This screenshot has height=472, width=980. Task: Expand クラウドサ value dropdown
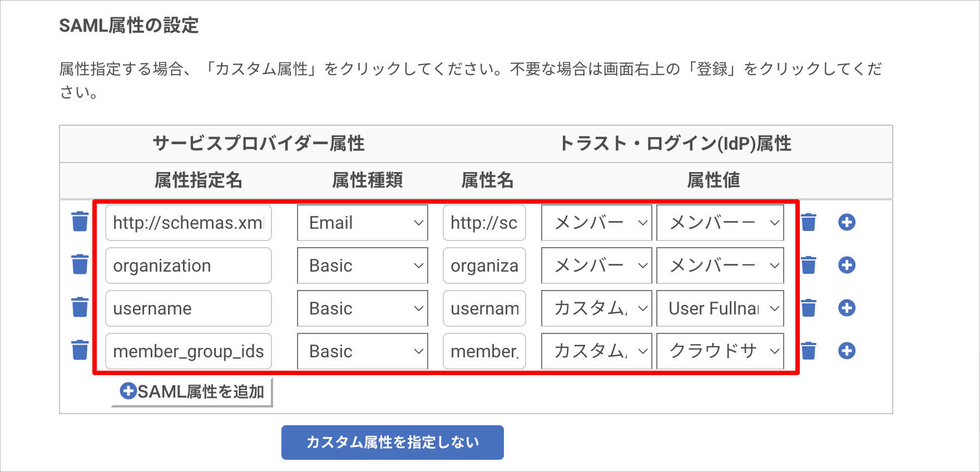click(x=720, y=351)
